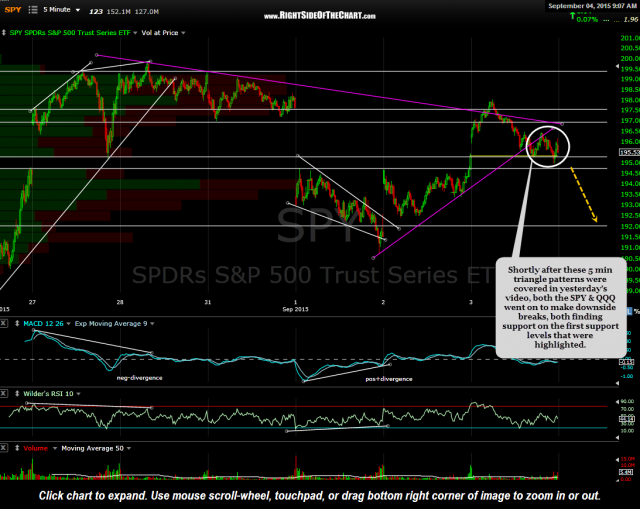Click the triangle marker below RSI scale
Viewport: 640px width, 509px height.
617,437
